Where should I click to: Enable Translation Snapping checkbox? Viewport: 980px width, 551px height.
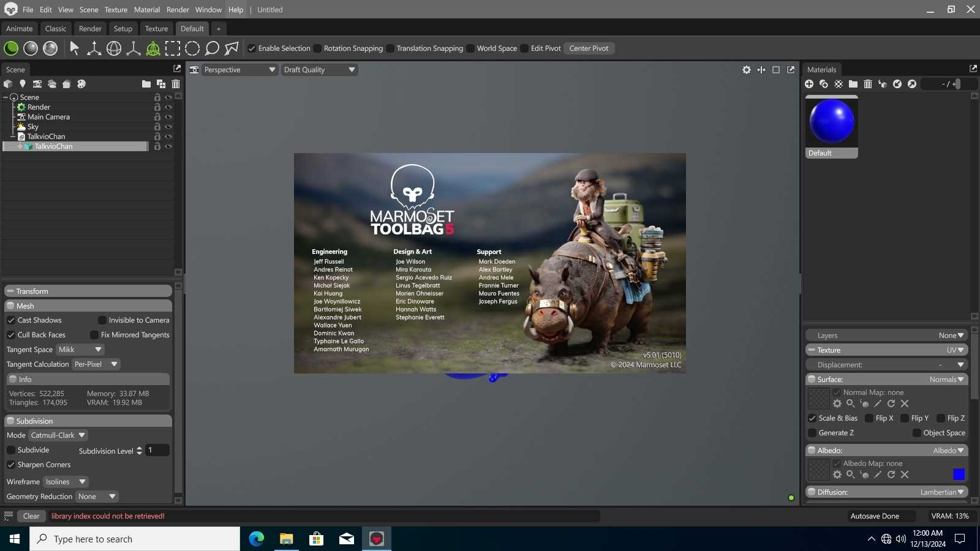[x=390, y=48]
